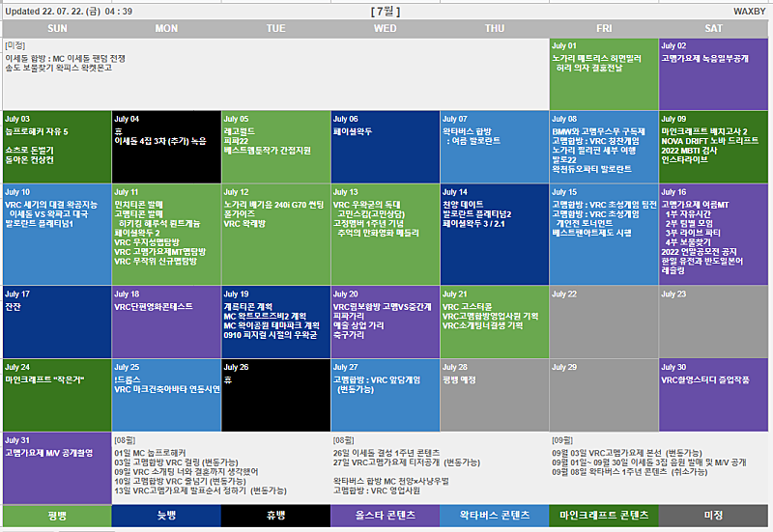Click '(변동가능)' on July 27
The width and height of the screenshot is (773, 532).
(355, 390)
